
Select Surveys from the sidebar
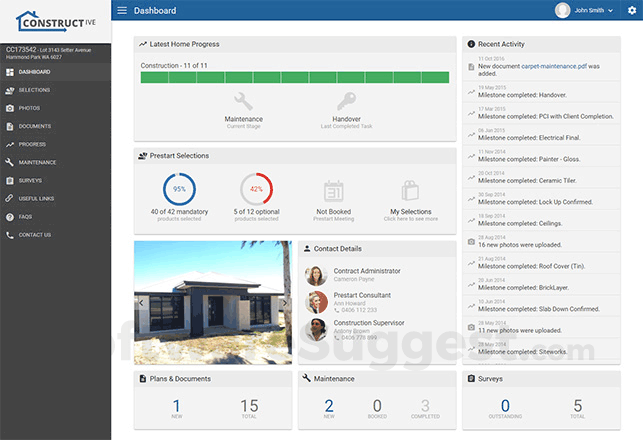tap(30, 180)
